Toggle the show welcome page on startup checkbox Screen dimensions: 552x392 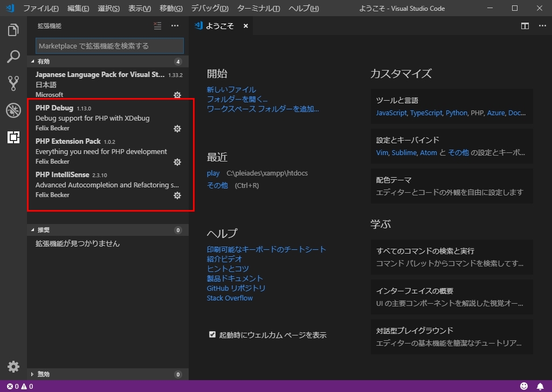(212, 334)
